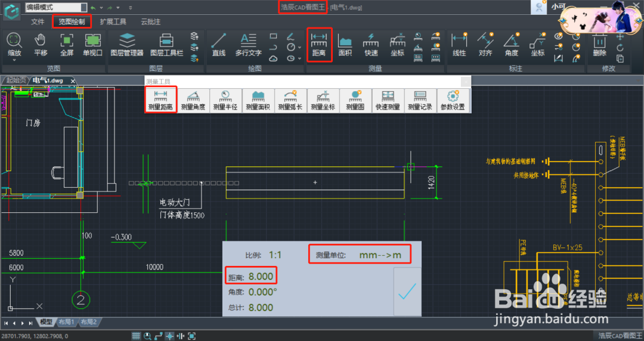Screen dimensions: 644x341
Task: Jump to first layout tab arrow
Action: pos(6,323)
